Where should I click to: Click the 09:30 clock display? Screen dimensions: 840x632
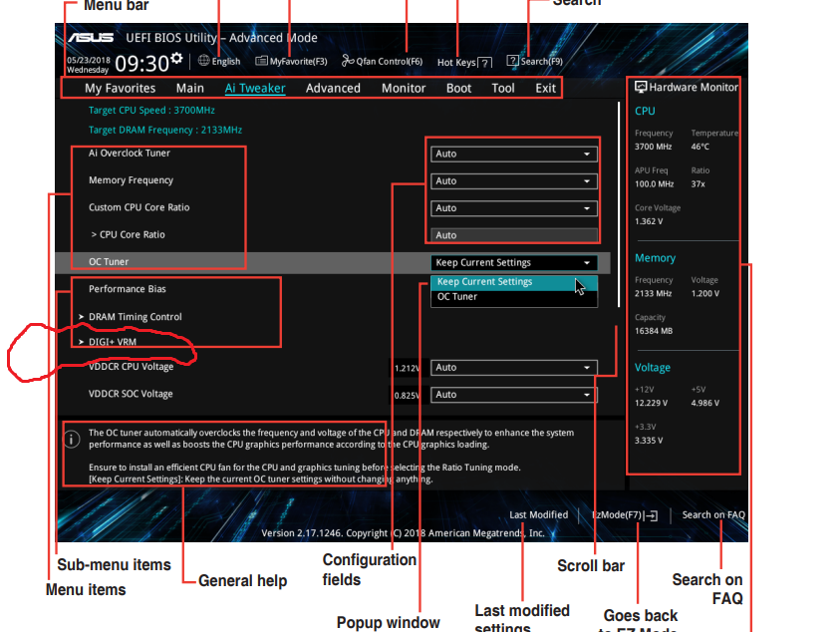(x=141, y=64)
